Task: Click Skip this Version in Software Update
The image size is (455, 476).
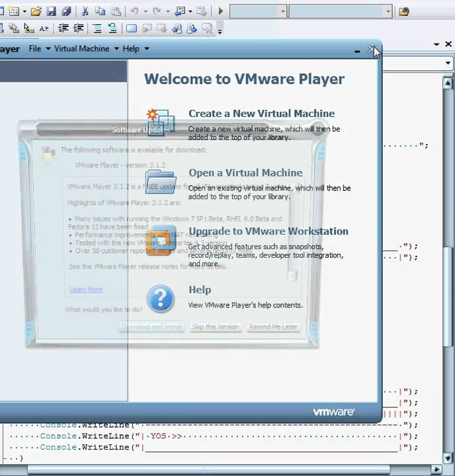Action: pyautogui.click(x=216, y=327)
